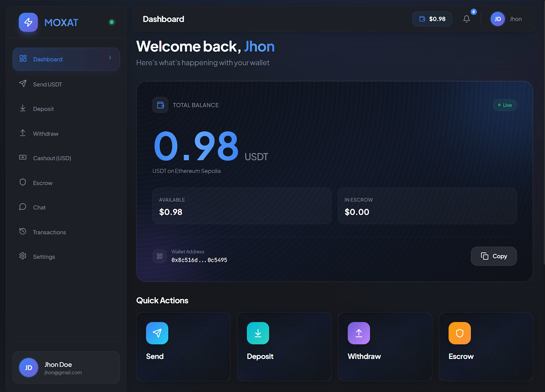Click the jhon@gmail.com email text

click(63, 373)
